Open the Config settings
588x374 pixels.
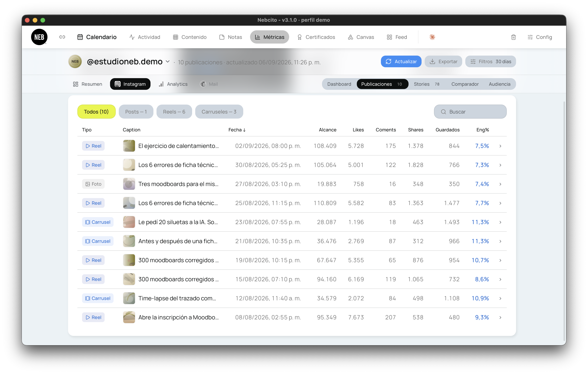click(x=540, y=37)
